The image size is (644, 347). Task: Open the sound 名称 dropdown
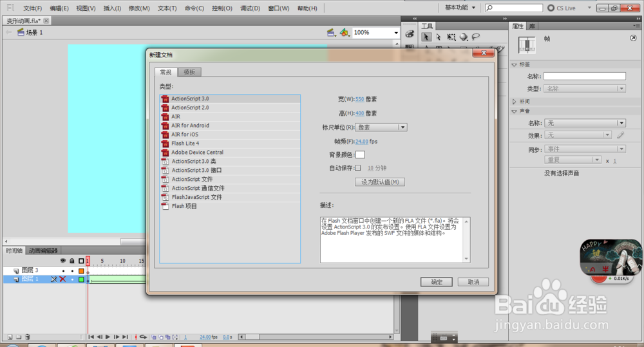pyautogui.click(x=585, y=123)
